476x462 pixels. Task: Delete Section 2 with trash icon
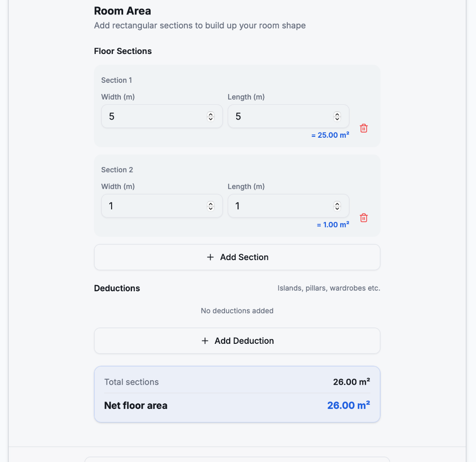click(364, 218)
